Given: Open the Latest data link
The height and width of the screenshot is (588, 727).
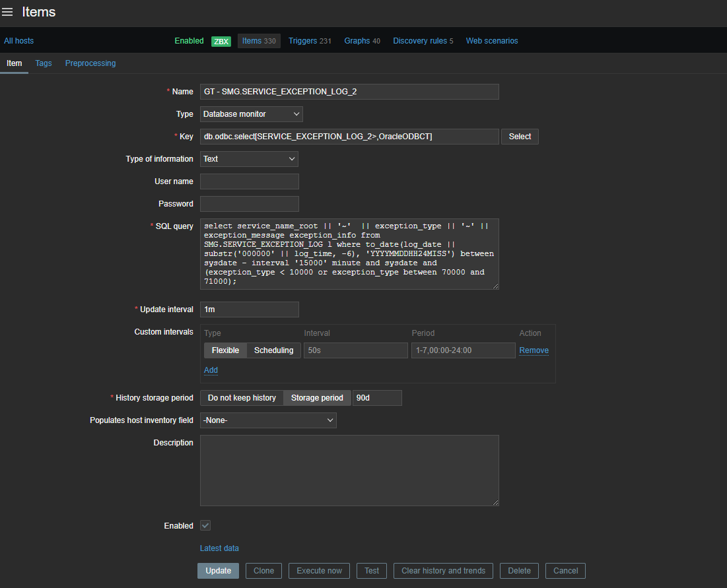Looking at the screenshot, I should point(219,548).
